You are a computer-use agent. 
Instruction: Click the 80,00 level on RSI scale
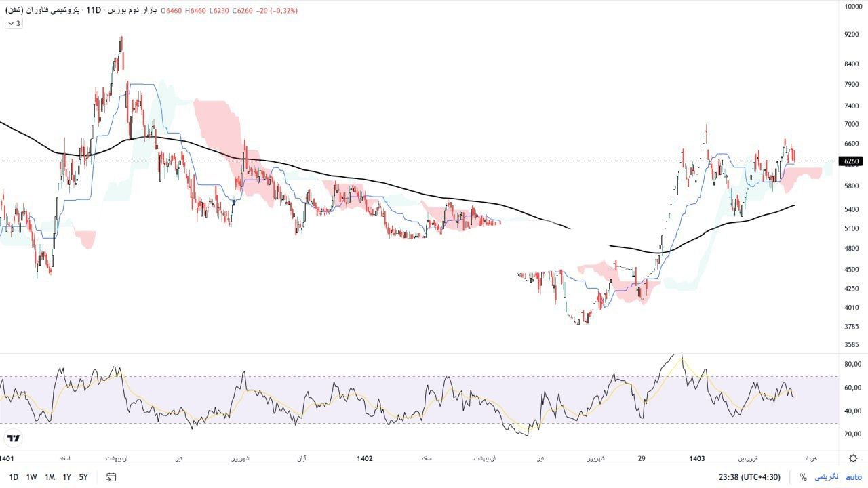tap(852, 365)
